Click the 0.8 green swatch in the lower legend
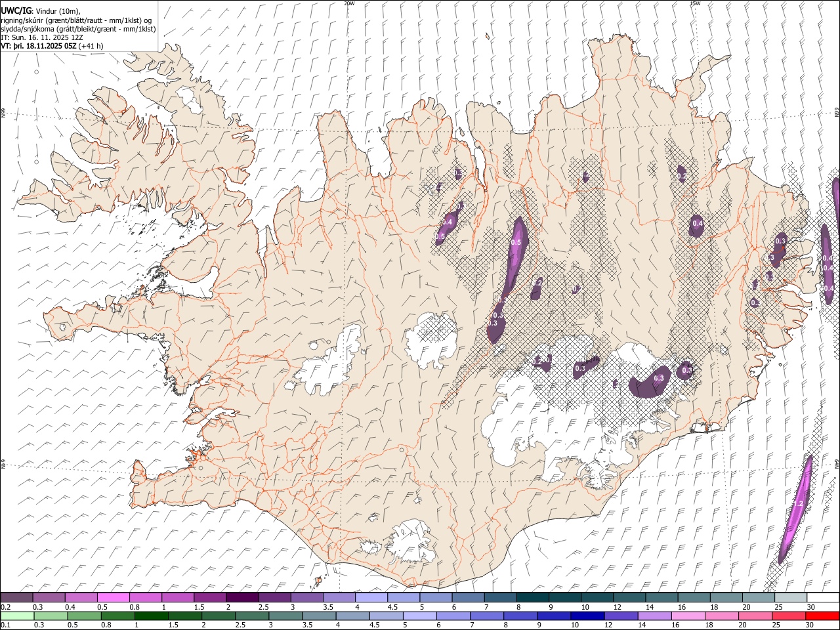The width and height of the screenshot is (840, 630). [117, 616]
